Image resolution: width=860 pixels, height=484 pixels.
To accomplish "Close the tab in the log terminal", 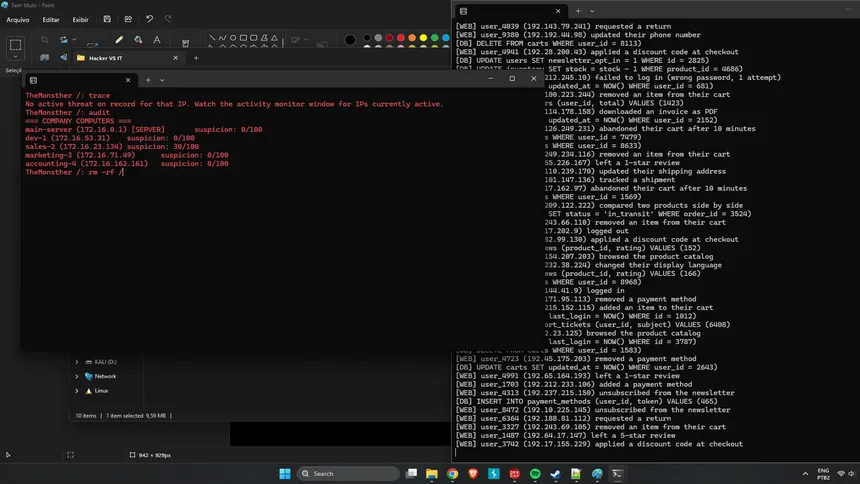I will (x=558, y=11).
